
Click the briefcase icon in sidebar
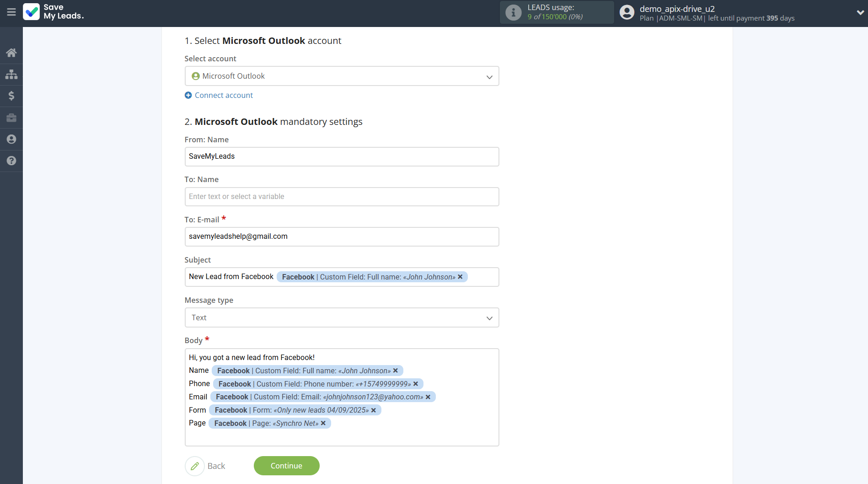coord(11,118)
